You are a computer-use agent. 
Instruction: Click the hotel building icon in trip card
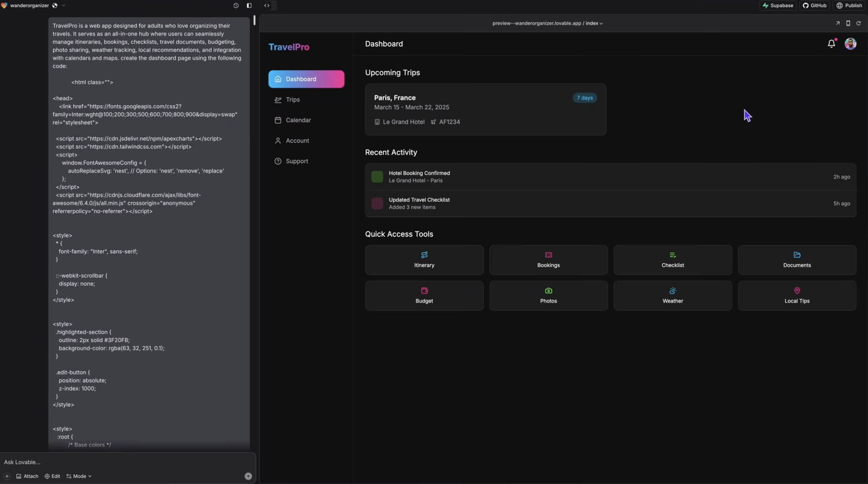pos(377,122)
